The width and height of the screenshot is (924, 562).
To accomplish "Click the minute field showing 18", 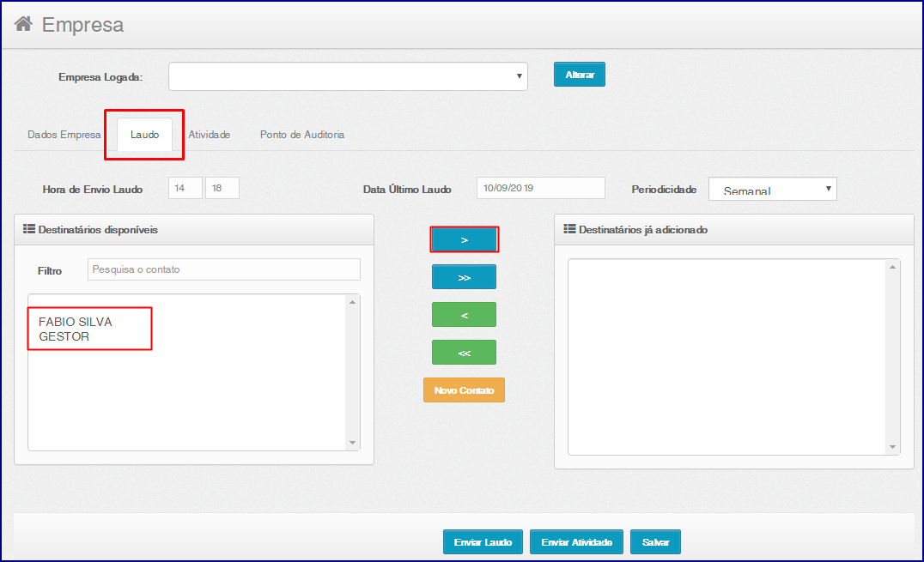I will (x=222, y=188).
